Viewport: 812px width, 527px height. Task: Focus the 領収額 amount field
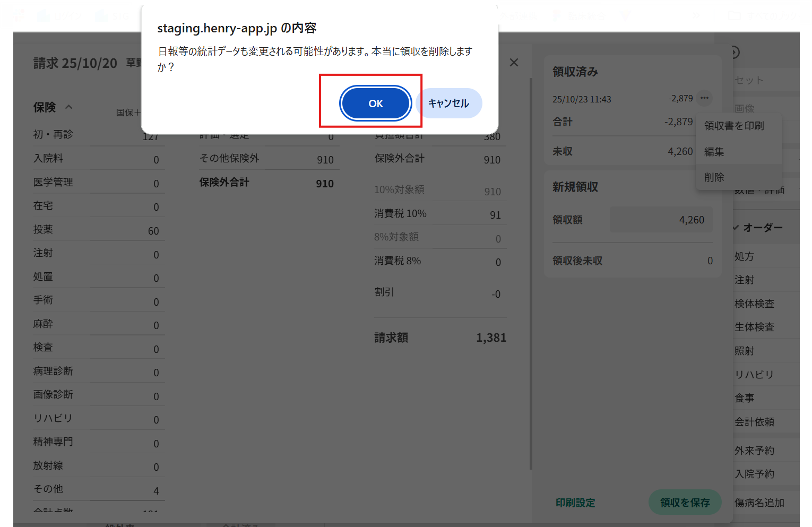click(x=661, y=220)
